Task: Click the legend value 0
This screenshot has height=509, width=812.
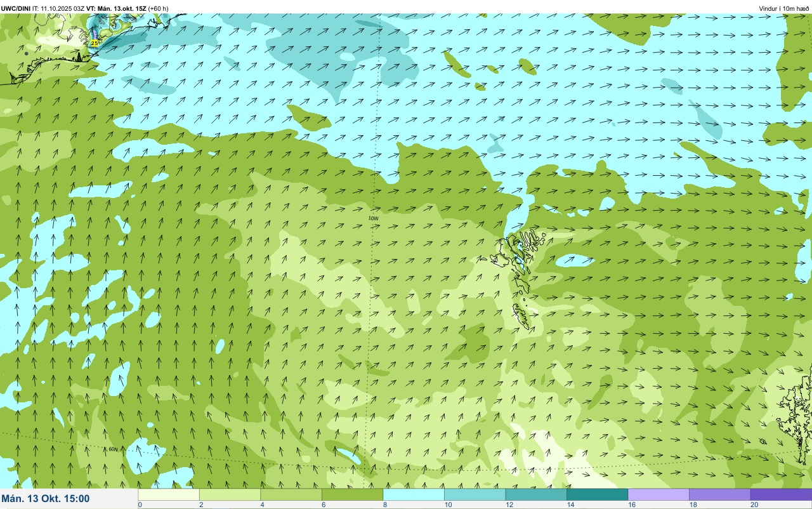Action: point(140,505)
